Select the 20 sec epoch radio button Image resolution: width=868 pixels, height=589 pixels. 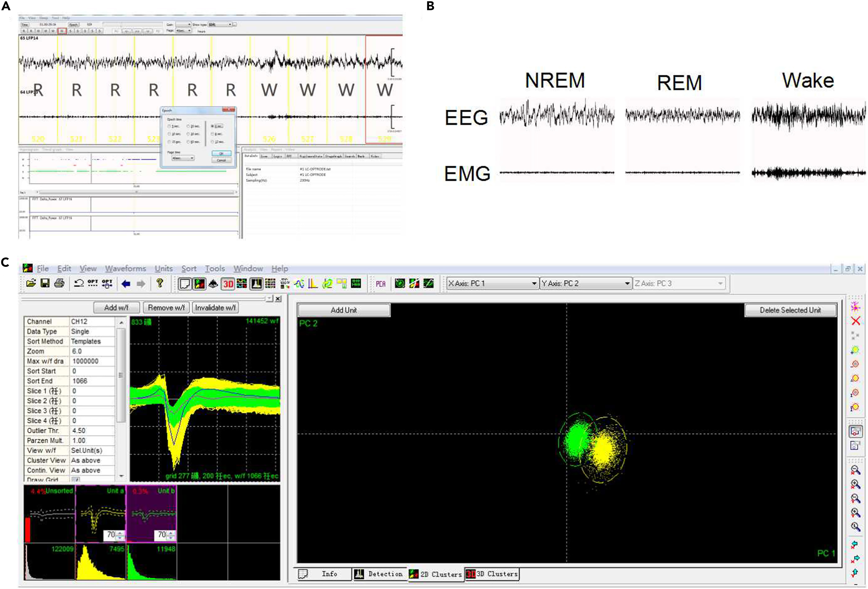[x=188, y=127]
